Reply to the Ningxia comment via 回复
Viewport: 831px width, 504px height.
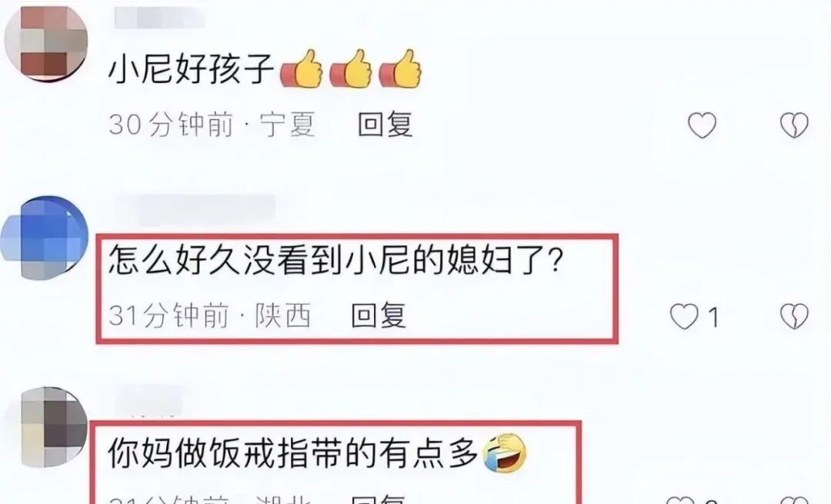(385, 125)
